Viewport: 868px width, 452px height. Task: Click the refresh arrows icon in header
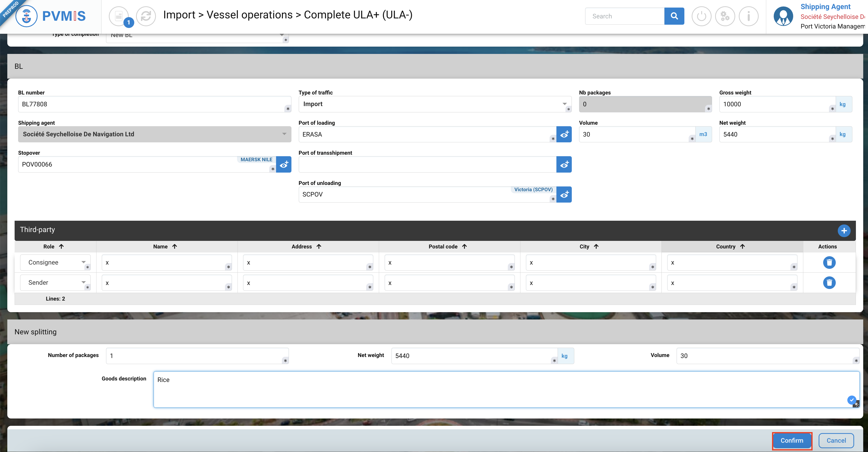click(x=146, y=16)
